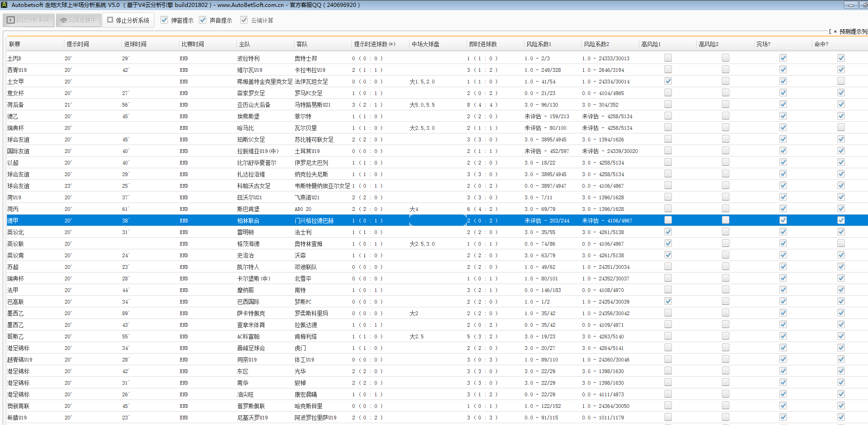This screenshot has height=425, width=868.
Task: Uncheck 高风险1 in the 英议南 row
Action: point(668,255)
